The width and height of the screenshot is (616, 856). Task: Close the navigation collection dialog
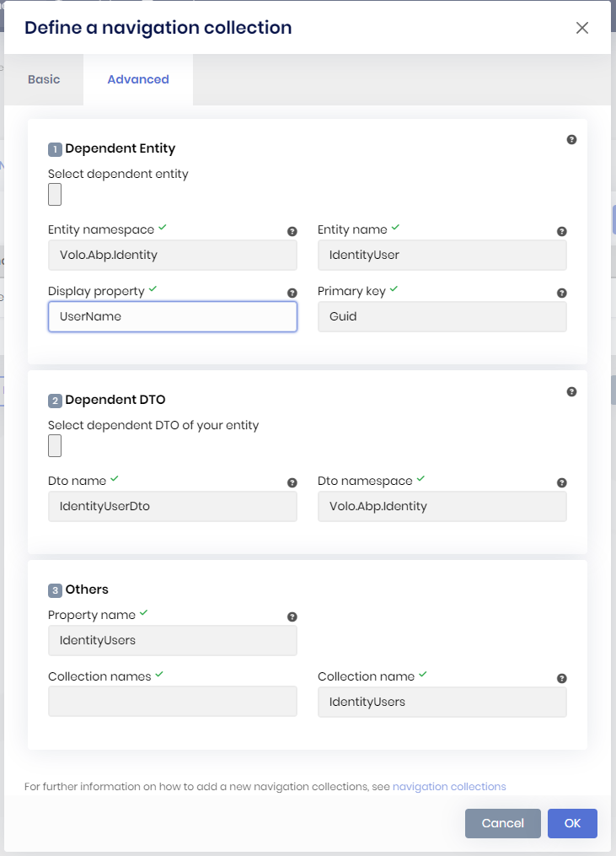pos(581,28)
